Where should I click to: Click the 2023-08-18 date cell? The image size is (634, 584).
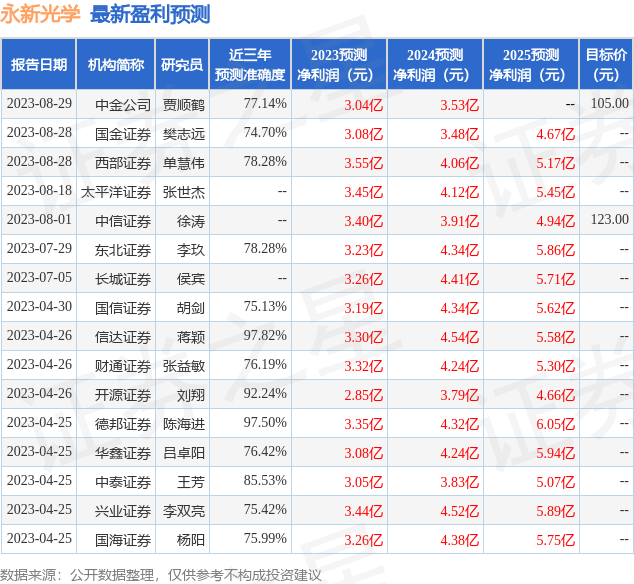coord(39,190)
